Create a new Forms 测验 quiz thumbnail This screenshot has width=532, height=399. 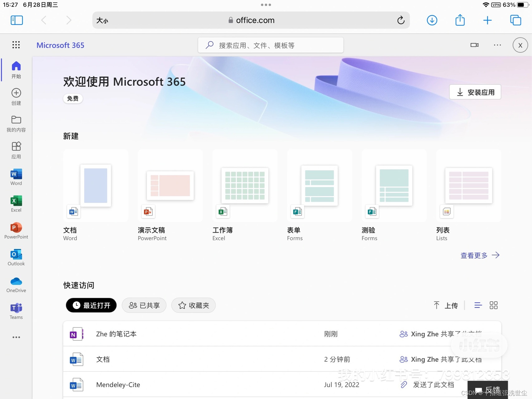coord(394,185)
